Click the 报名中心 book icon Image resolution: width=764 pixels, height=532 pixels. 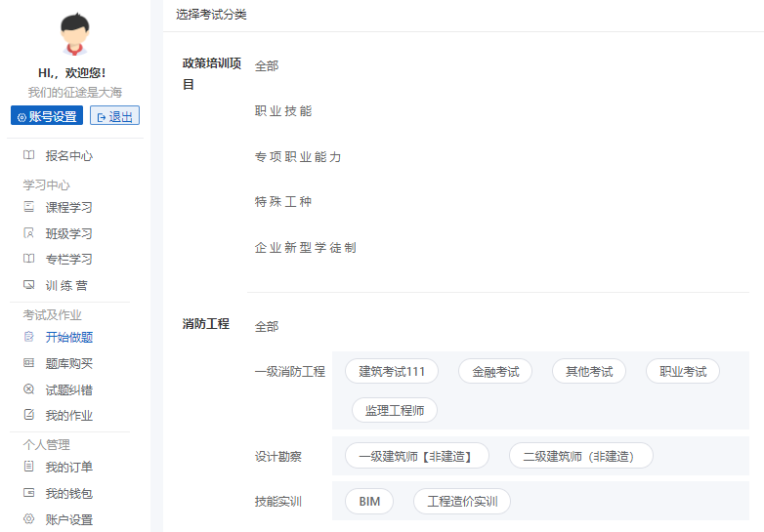(x=28, y=155)
